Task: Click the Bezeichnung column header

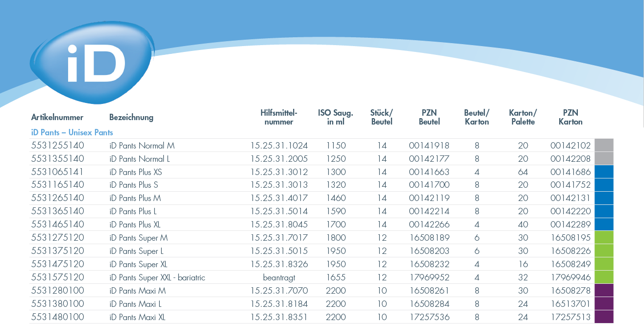Action: (x=131, y=117)
